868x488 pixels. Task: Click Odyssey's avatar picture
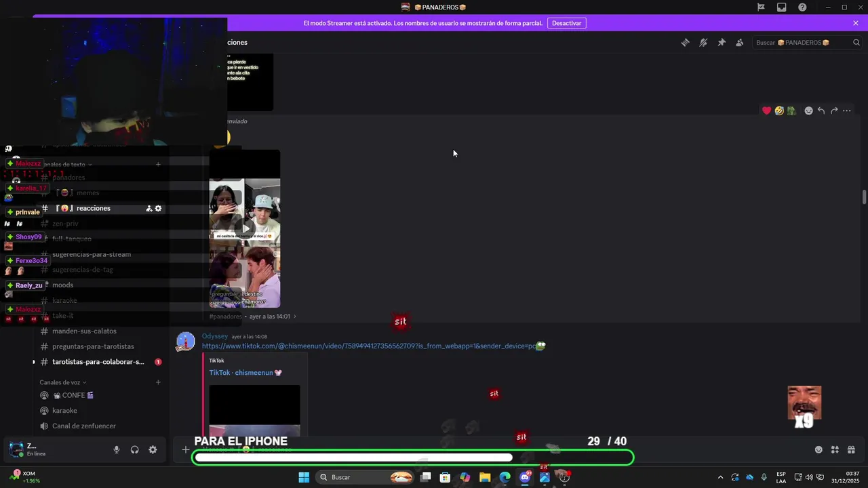coord(185,342)
